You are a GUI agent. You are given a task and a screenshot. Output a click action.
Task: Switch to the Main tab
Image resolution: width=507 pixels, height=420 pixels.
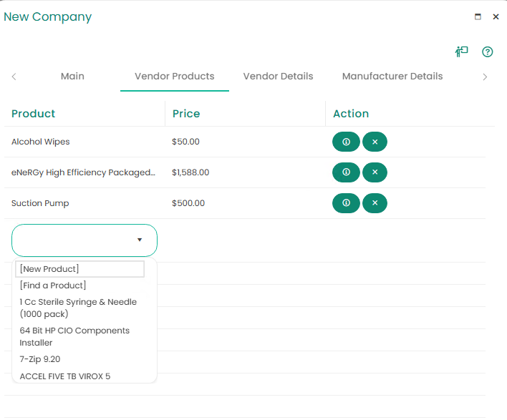point(72,77)
